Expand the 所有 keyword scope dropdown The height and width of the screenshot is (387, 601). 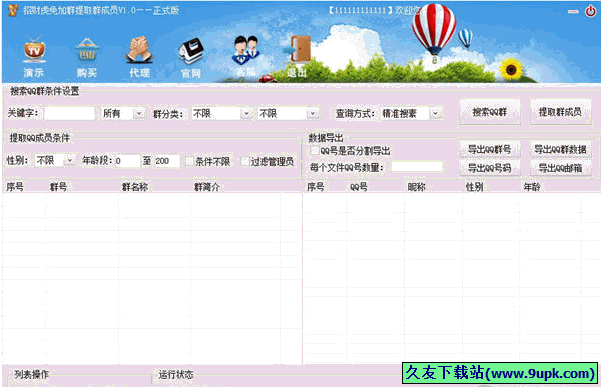(139, 113)
